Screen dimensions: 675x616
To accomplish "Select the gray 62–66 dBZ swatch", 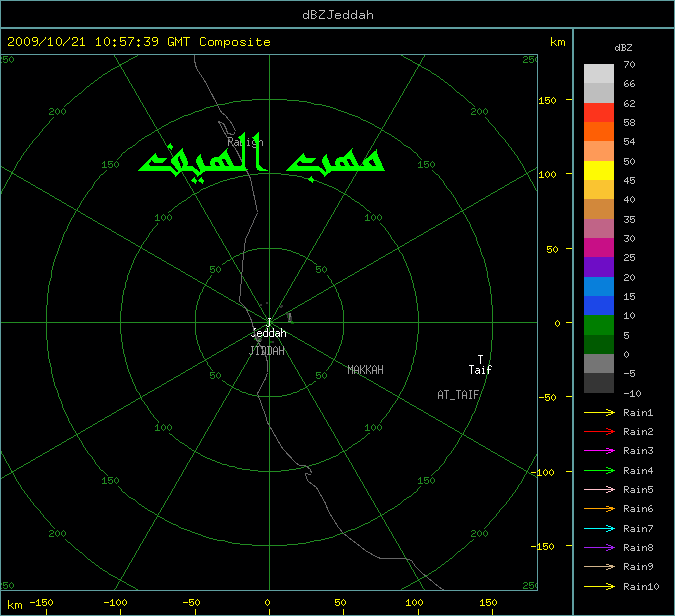I will pos(599,93).
